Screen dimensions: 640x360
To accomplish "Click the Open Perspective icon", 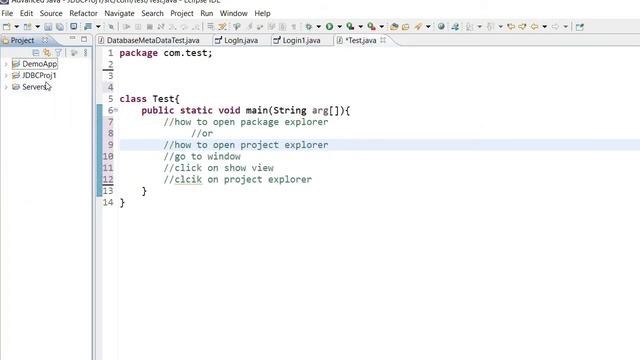I will coord(580,27).
